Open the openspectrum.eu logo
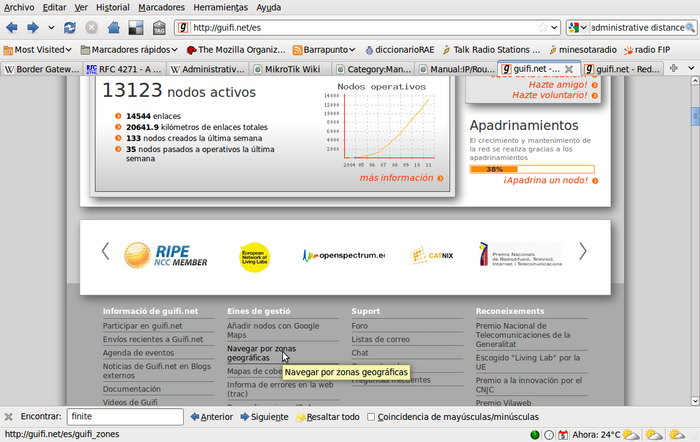The width and height of the screenshot is (700, 442). 343,255
